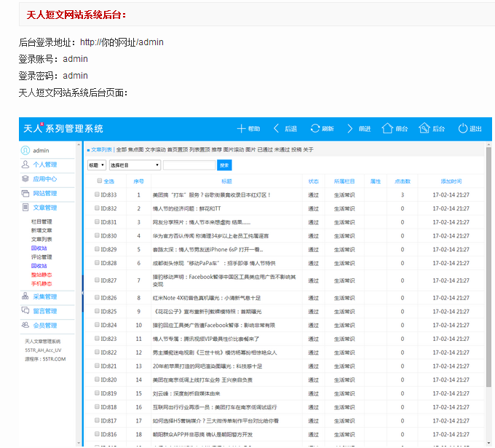This screenshot has height=448, width=495.
Task: Open the 网站管理 sidebar menu
Action: coord(44,193)
